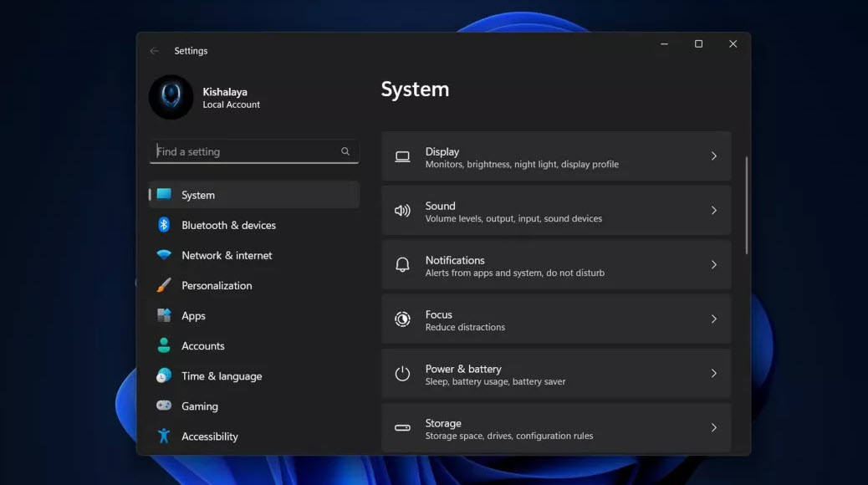
Task: Expand Power & battery chevron
Action: [x=714, y=373]
